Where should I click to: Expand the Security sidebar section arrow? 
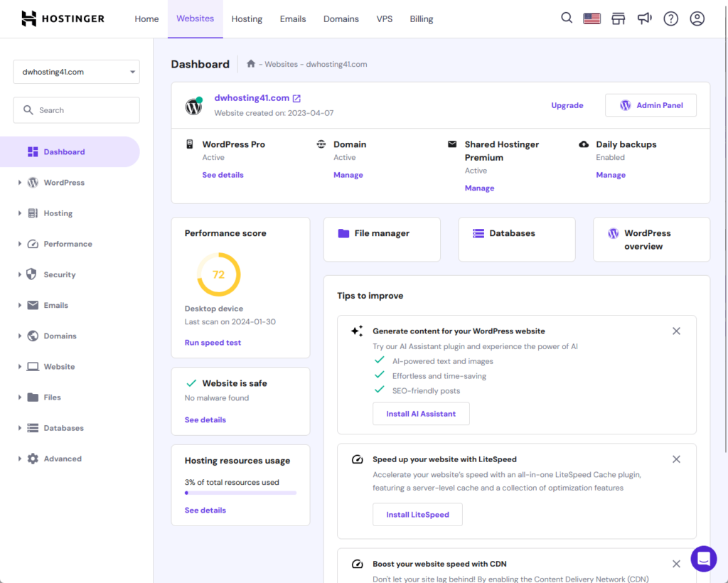click(x=19, y=274)
